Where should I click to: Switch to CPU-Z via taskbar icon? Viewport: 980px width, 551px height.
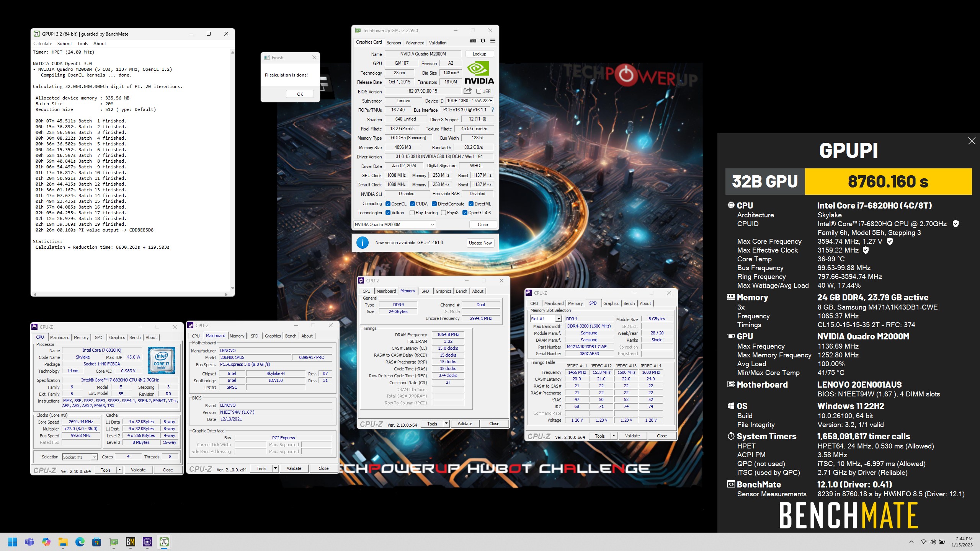click(x=147, y=542)
